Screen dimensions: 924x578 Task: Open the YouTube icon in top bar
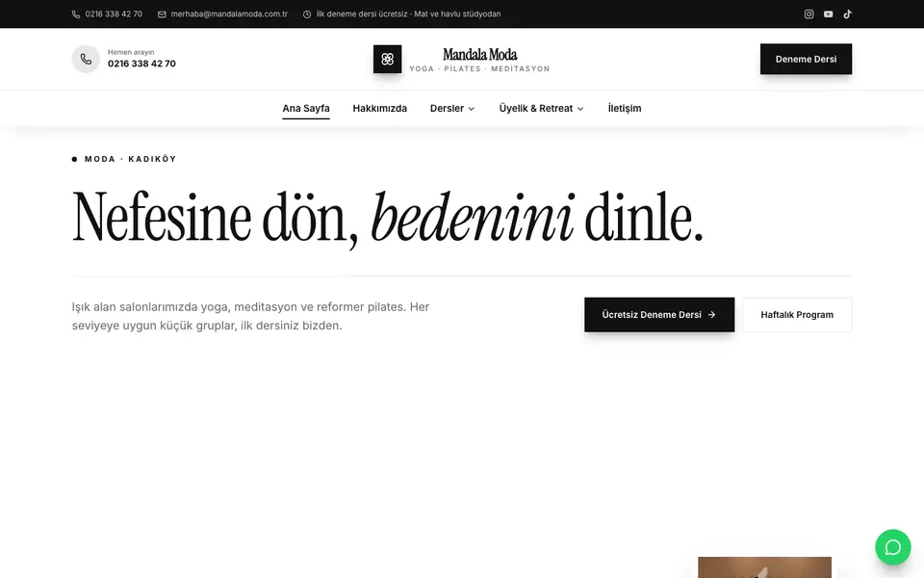click(x=828, y=14)
